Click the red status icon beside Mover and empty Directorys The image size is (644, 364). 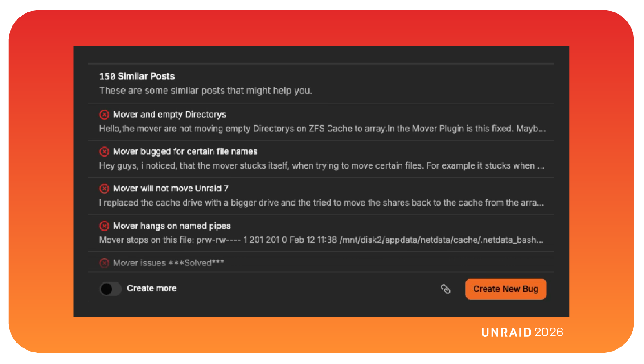pos(104,115)
